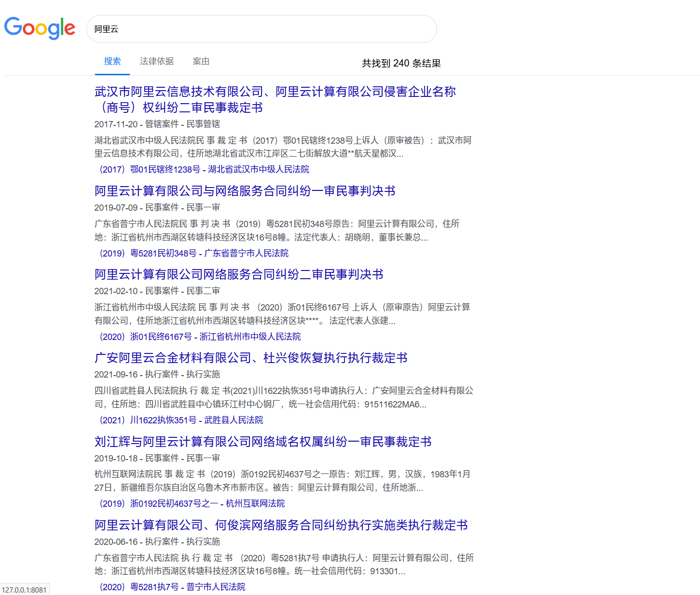This screenshot has width=700, height=595.
Task: Click snippet starting 杭州互联网法院民事裁定书
Action: [282, 481]
